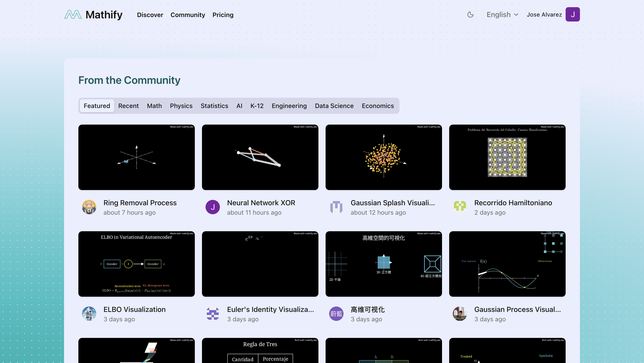Toggle dark mode with the moon icon
Image resolution: width=644 pixels, height=363 pixels.
point(470,15)
